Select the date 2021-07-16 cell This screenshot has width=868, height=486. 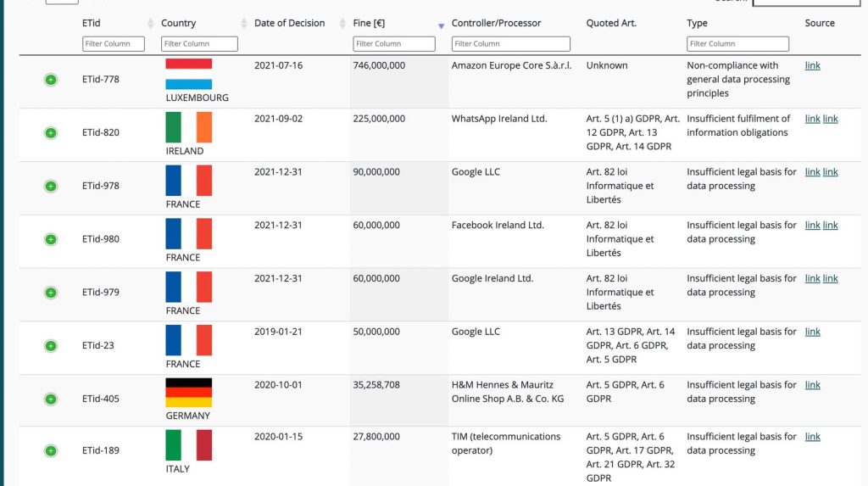(x=278, y=65)
